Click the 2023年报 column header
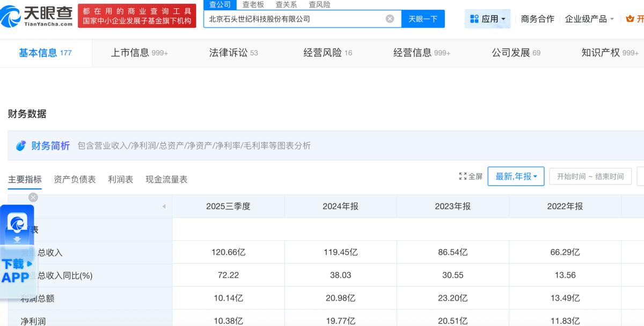Image resolution: width=644 pixels, height=326 pixels. tap(452, 206)
